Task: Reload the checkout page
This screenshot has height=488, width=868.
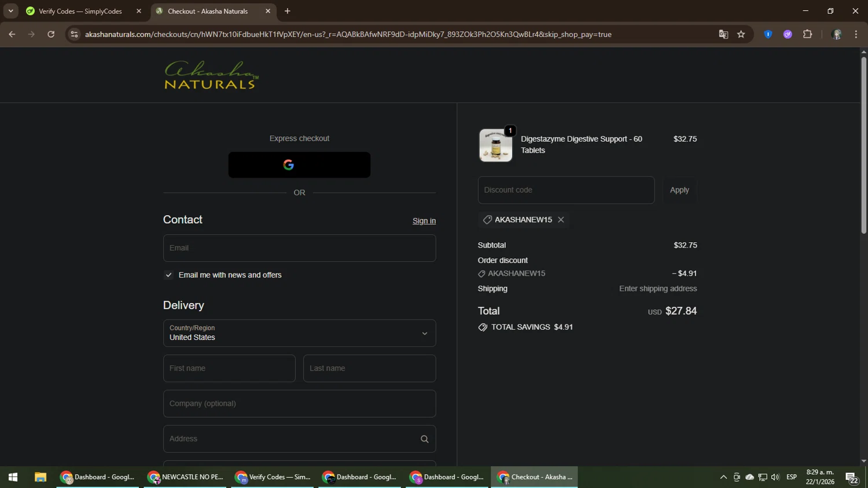Action: [x=51, y=34]
